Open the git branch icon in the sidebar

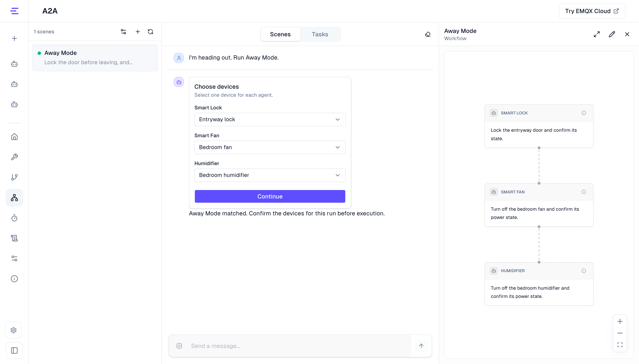pos(14,177)
